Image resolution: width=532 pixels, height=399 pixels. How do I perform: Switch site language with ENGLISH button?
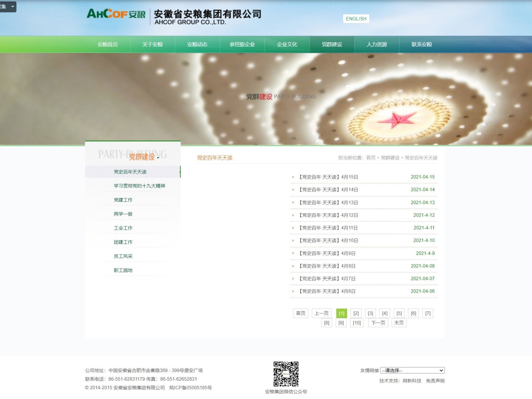coord(356,19)
